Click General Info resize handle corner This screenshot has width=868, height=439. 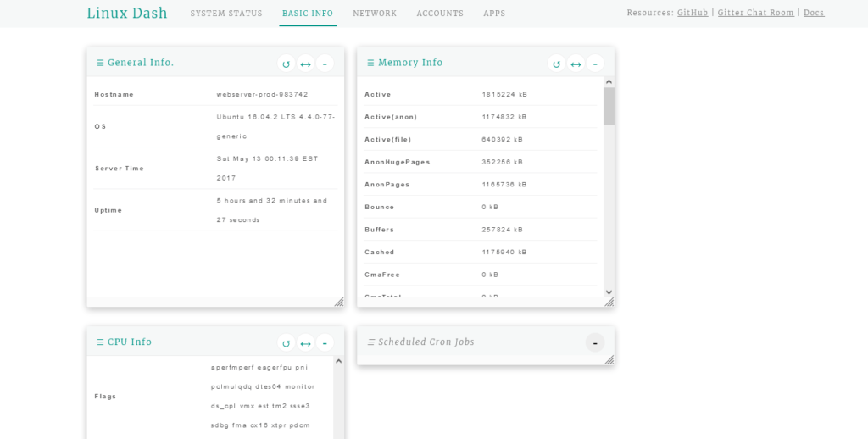(x=339, y=302)
